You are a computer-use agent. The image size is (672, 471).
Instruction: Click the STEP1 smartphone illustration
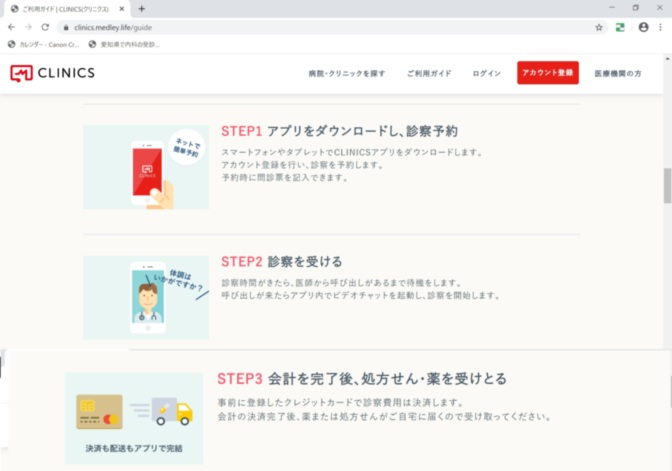146,167
